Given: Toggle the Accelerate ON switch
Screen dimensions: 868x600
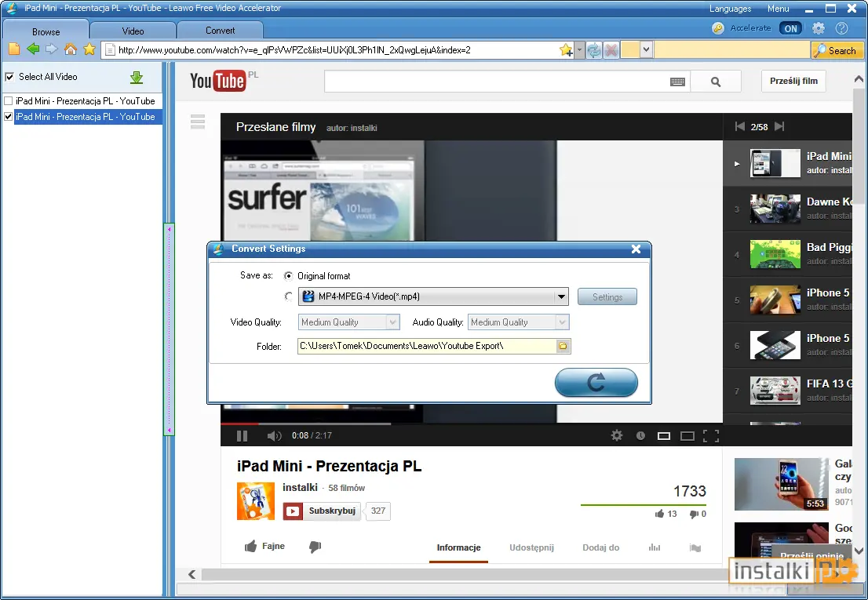Looking at the screenshot, I should click(790, 29).
